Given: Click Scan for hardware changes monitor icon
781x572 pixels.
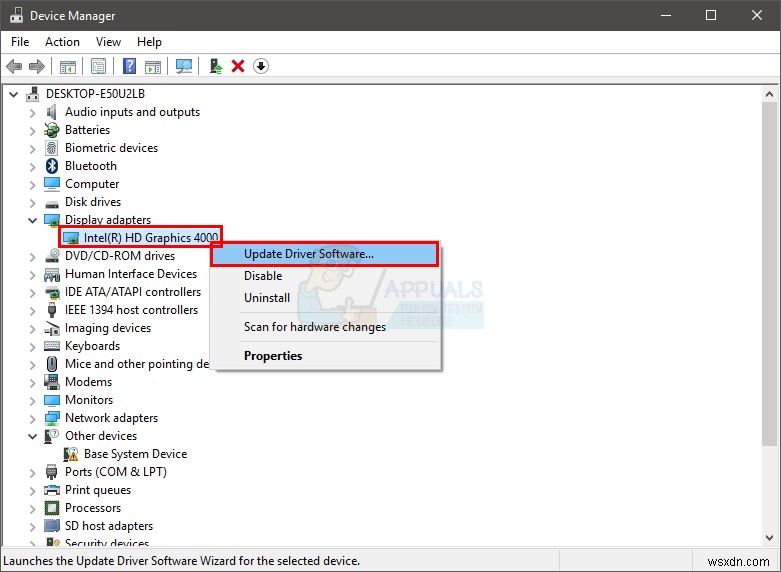Looking at the screenshot, I should 184,66.
